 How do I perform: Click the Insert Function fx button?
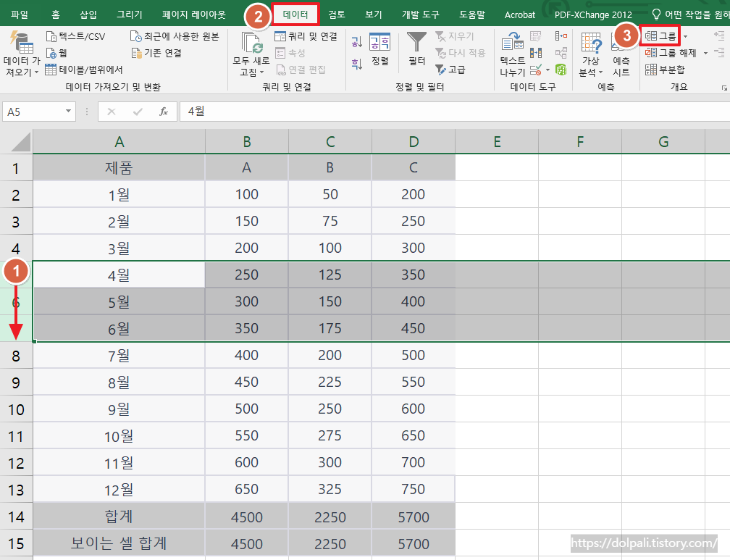coord(164,112)
